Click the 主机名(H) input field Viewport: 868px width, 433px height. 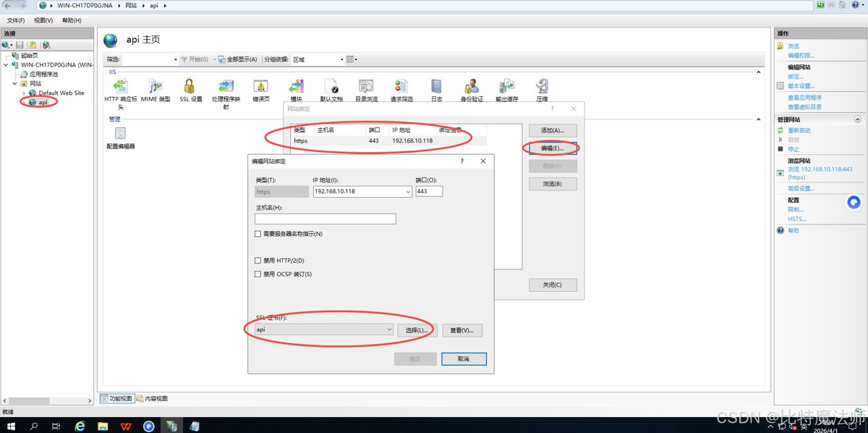[x=325, y=219]
